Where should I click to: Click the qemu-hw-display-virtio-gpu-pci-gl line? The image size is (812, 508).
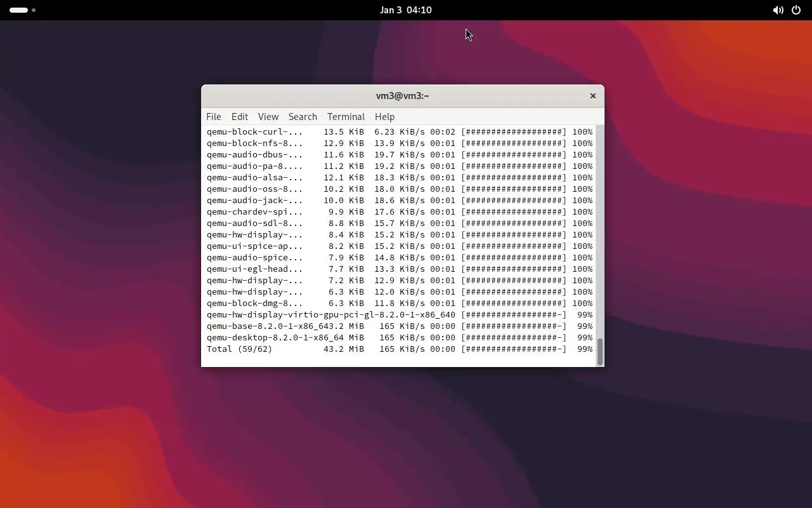[x=400, y=315]
